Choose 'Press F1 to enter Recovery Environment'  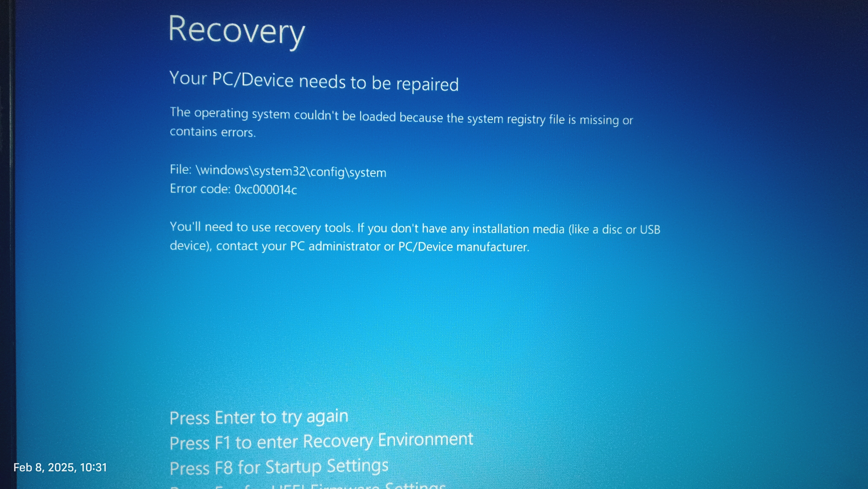point(321,442)
